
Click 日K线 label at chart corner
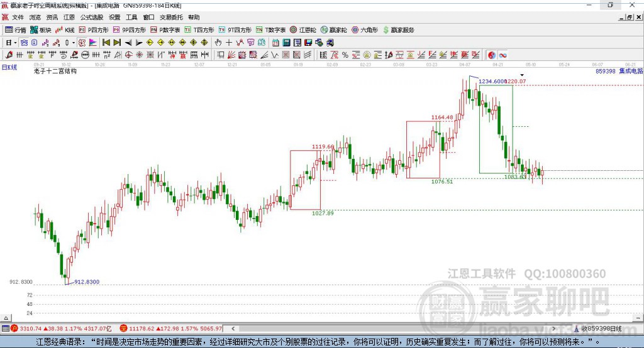9,67
